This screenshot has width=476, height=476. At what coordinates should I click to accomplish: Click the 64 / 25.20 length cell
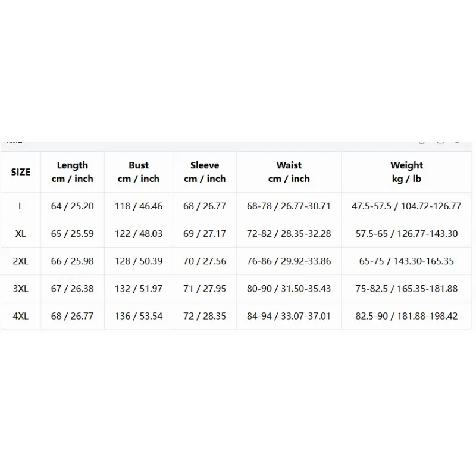pos(72,206)
